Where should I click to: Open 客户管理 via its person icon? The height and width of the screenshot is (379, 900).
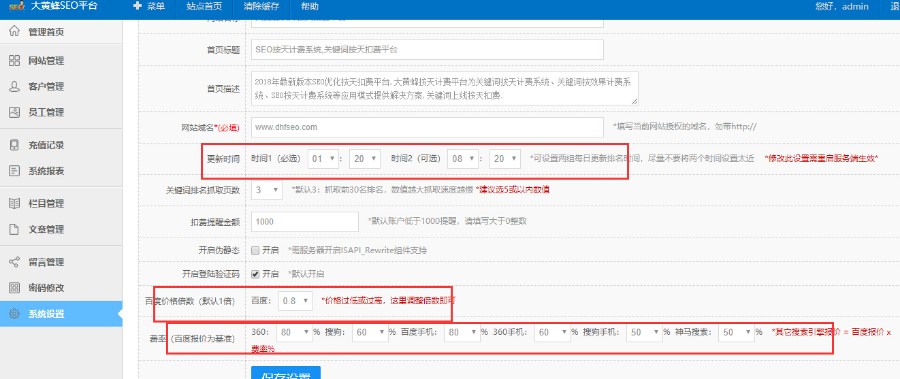14,87
